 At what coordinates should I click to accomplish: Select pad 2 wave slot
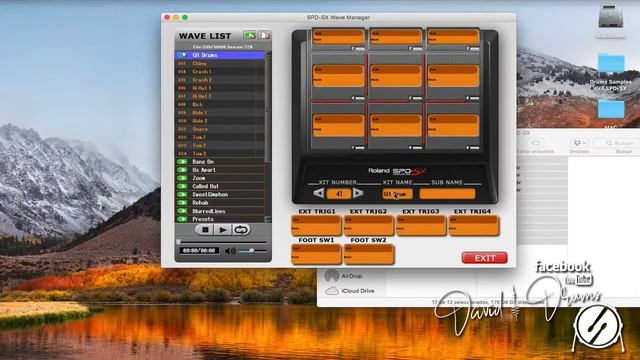click(x=396, y=36)
